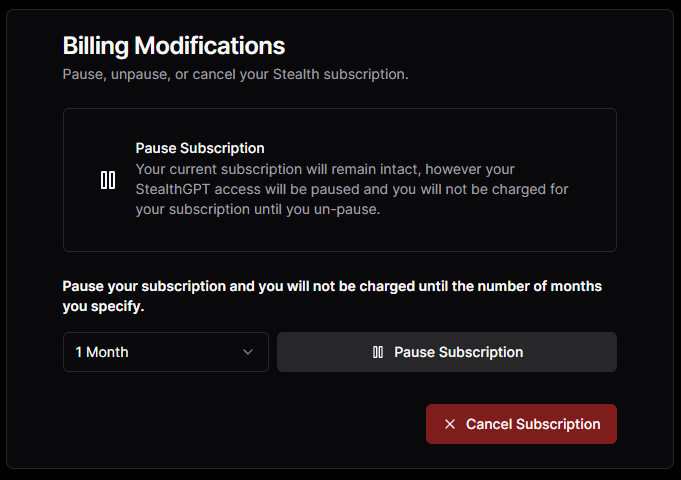
Task: Open the pause duration dropdown
Action: (x=165, y=352)
